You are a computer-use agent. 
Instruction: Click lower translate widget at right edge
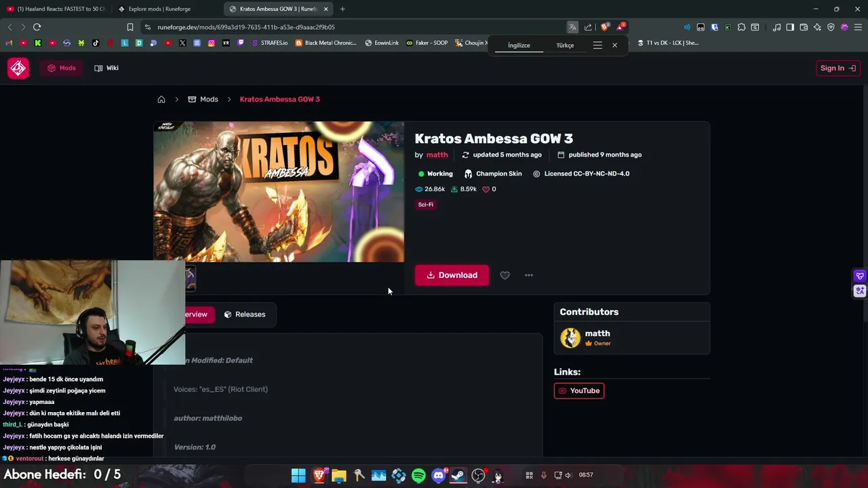coord(860,291)
